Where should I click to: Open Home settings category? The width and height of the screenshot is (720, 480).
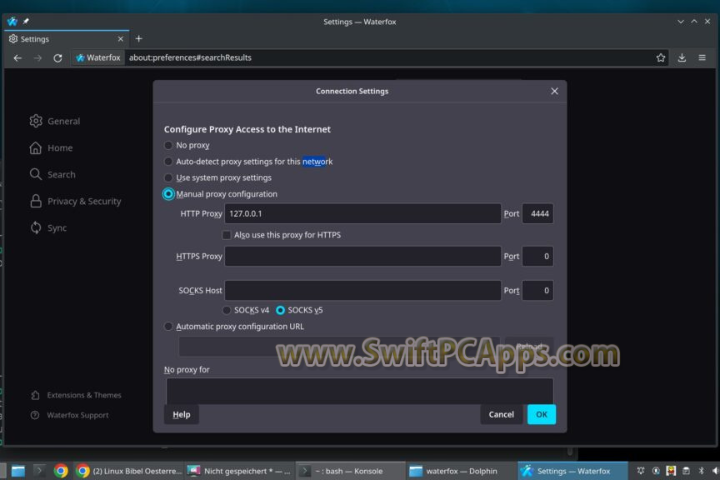tap(51, 148)
